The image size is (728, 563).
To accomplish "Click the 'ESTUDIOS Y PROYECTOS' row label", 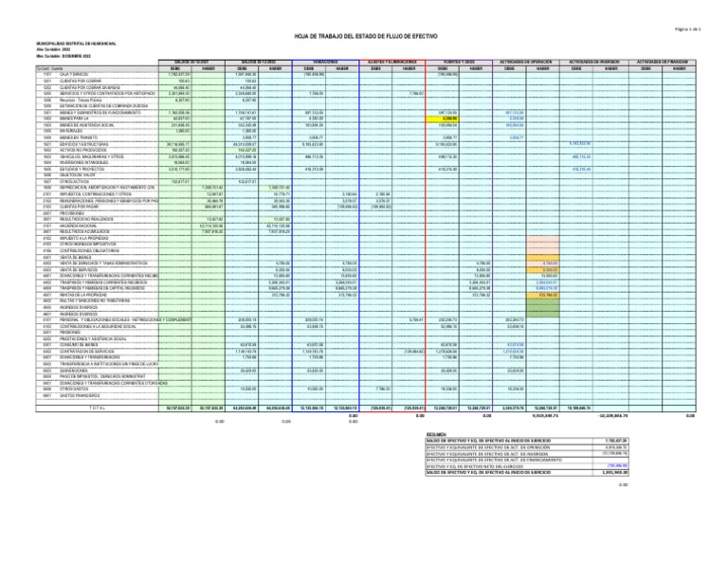I will point(82,170).
